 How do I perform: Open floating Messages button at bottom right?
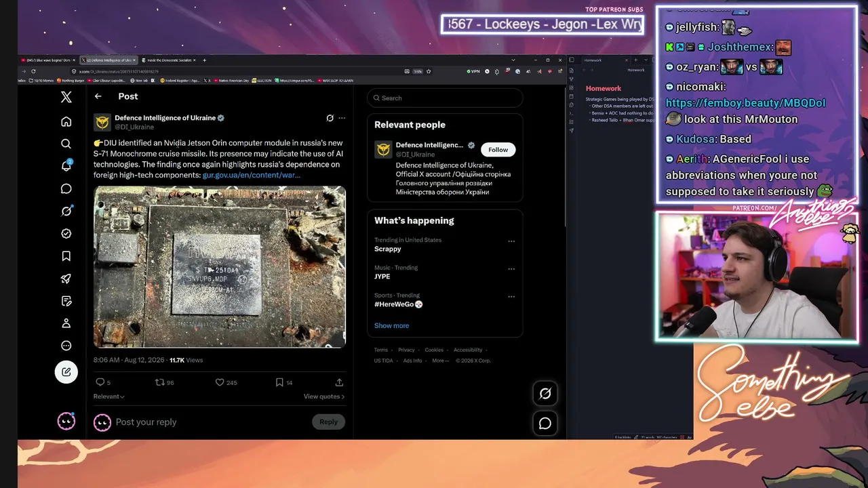[x=545, y=424]
